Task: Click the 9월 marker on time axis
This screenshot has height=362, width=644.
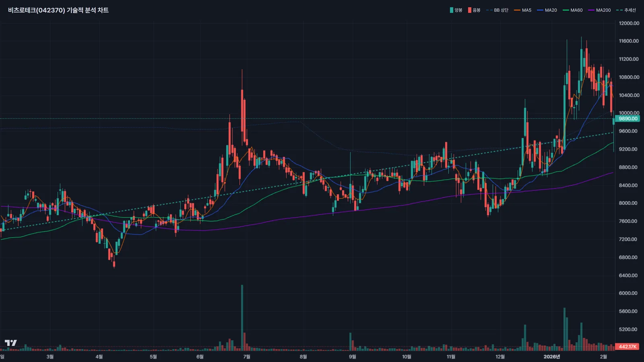Action: pyautogui.click(x=352, y=357)
